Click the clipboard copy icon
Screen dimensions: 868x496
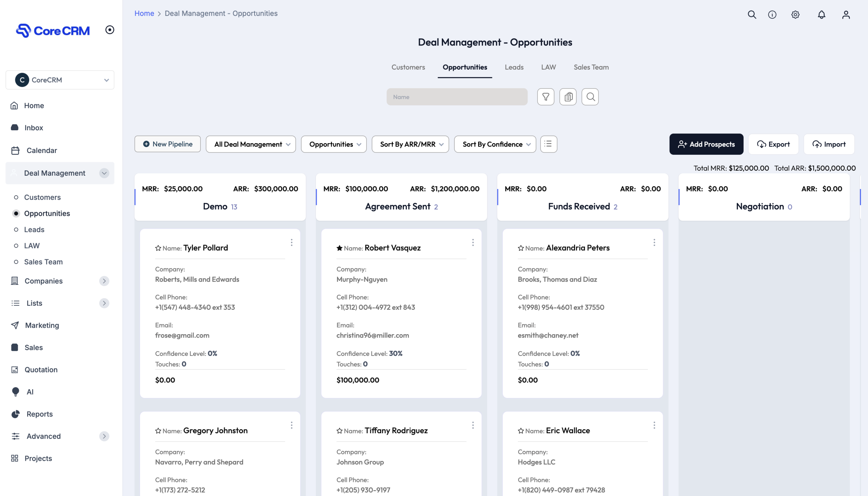coord(568,97)
